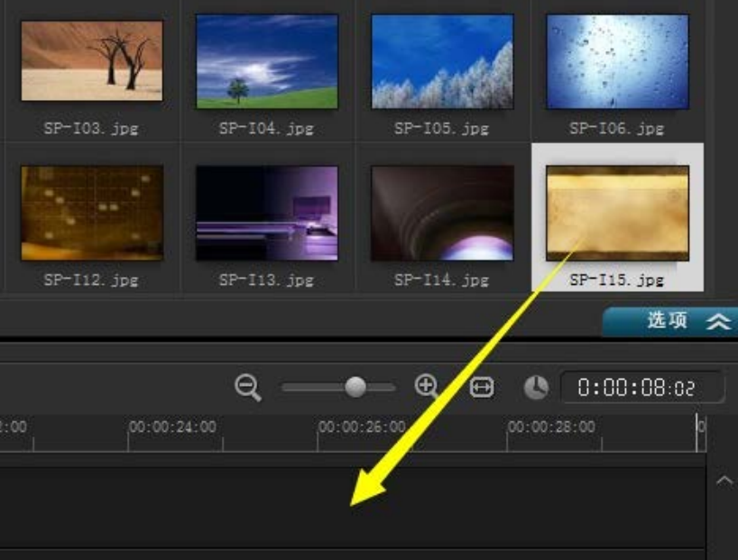This screenshot has height=560, width=738.
Task: Fit project in timeline window icon
Action: (x=482, y=388)
